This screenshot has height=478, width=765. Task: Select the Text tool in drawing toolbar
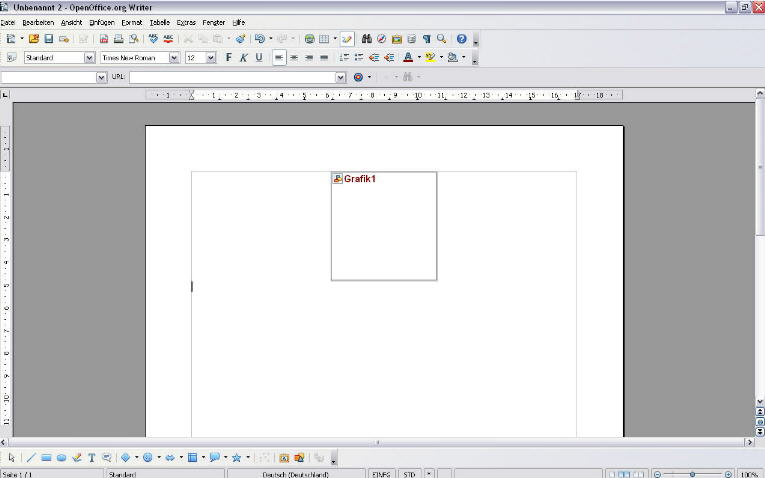tap(91, 457)
